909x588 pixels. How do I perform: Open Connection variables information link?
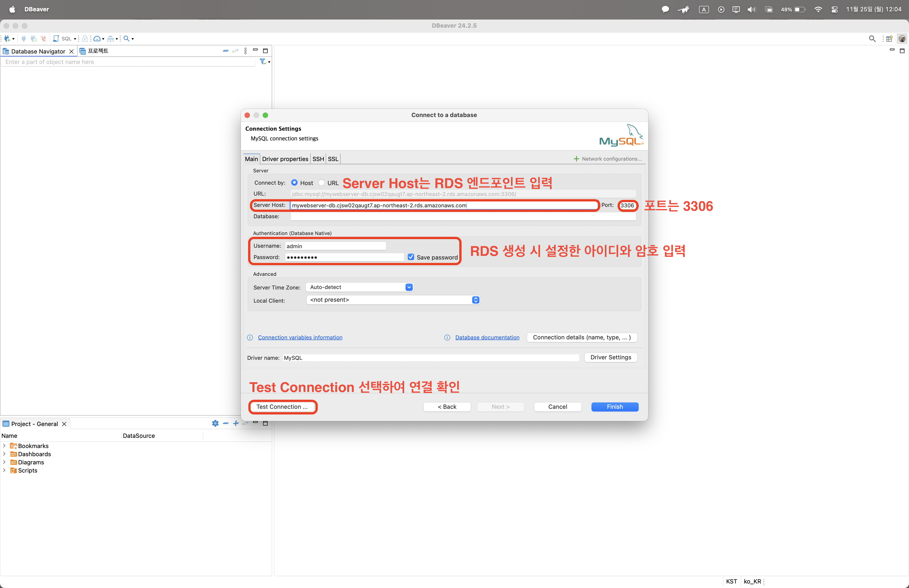coord(300,338)
